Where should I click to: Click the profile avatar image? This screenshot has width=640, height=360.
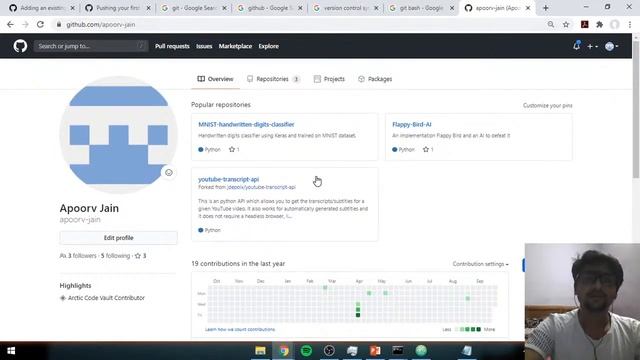pos(118,135)
